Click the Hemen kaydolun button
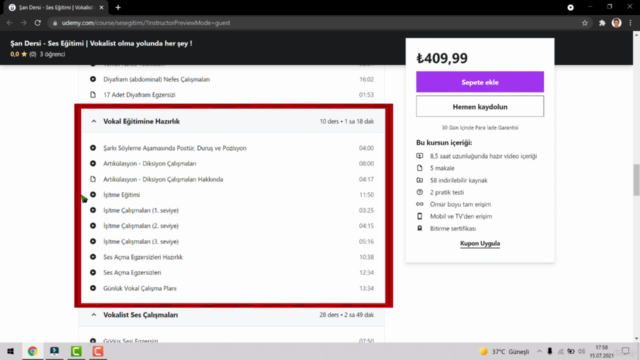 tap(480, 107)
